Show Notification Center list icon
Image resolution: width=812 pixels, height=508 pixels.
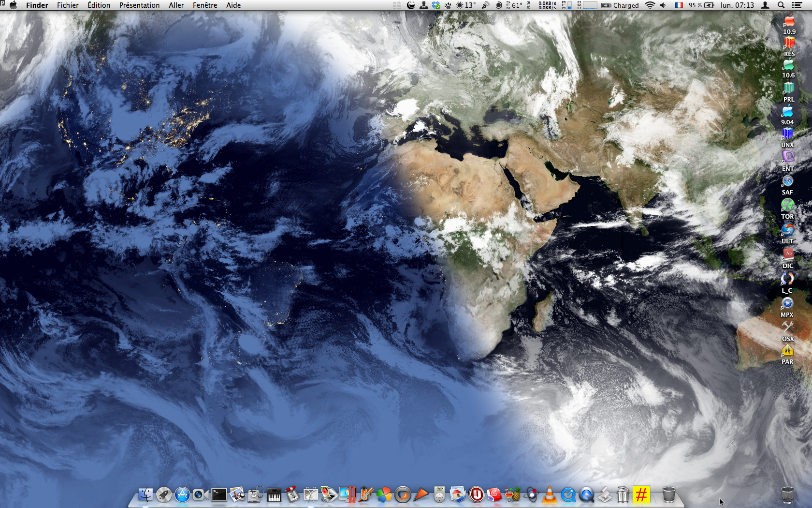click(797, 5)
